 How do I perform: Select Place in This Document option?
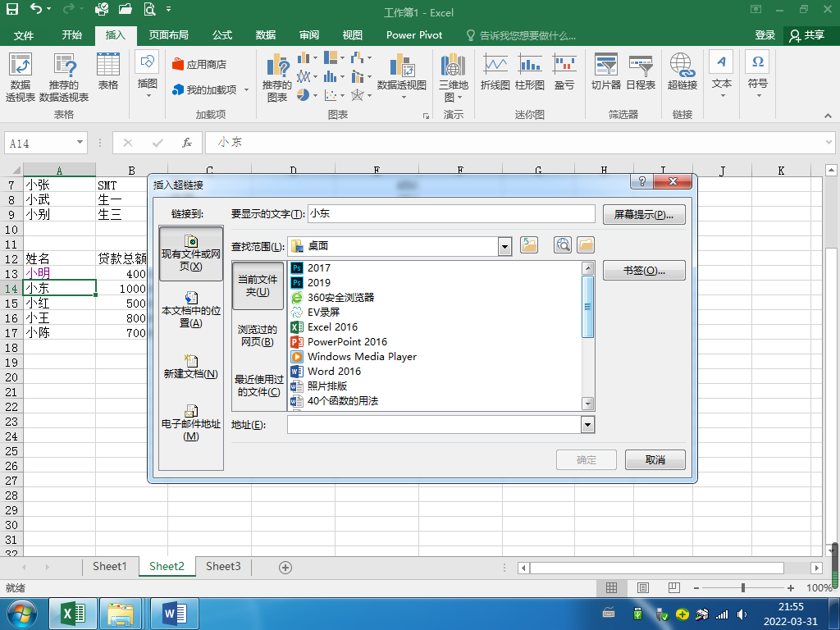coord(190,310)
